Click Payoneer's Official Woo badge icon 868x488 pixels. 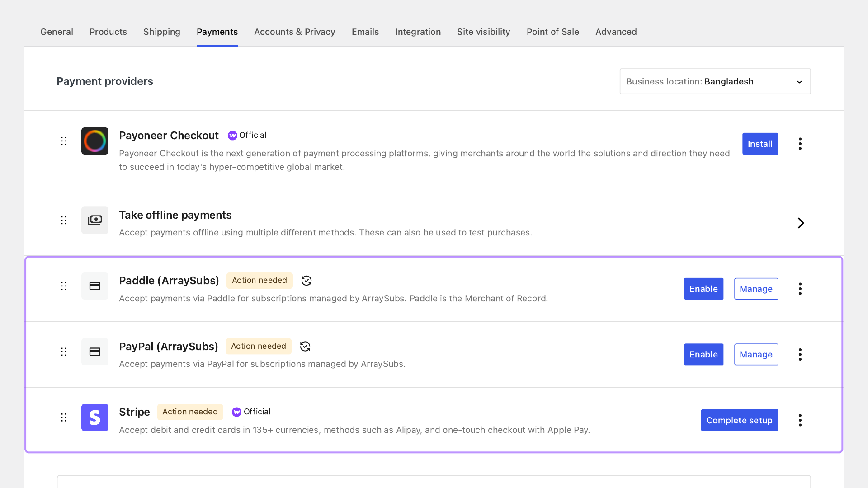(x=232, y=136)
